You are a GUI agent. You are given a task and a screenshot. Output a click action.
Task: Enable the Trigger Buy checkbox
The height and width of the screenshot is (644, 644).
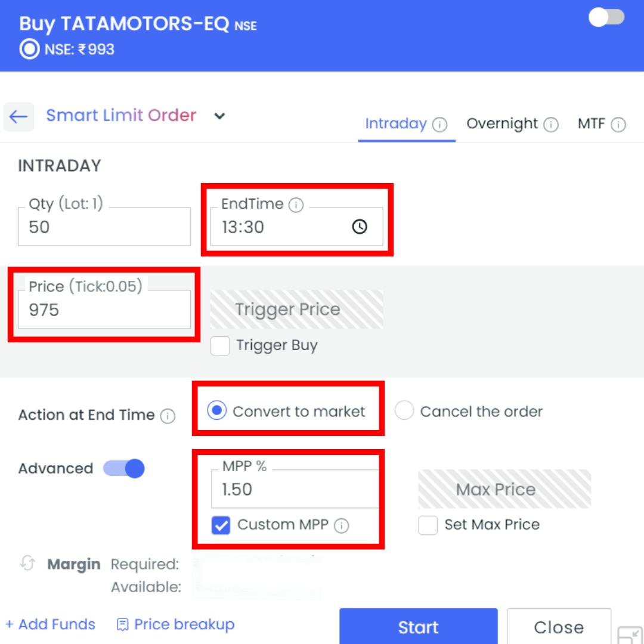tap(220, 346)
